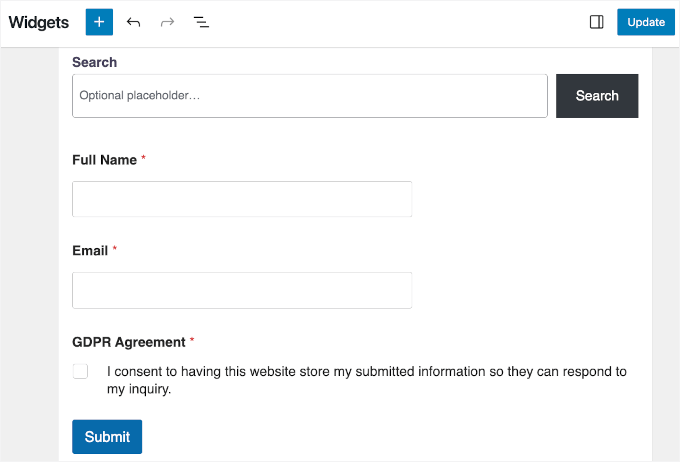The height and width of the screenshot is (462, 680).
Task: Click the Full Name field label
Action: point(104,160)
